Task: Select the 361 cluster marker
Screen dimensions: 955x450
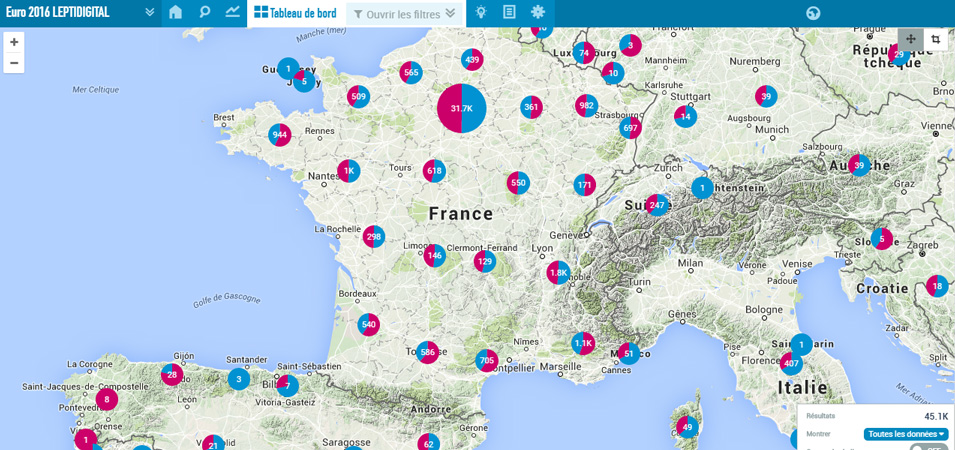Action: (x=532, y=107)
